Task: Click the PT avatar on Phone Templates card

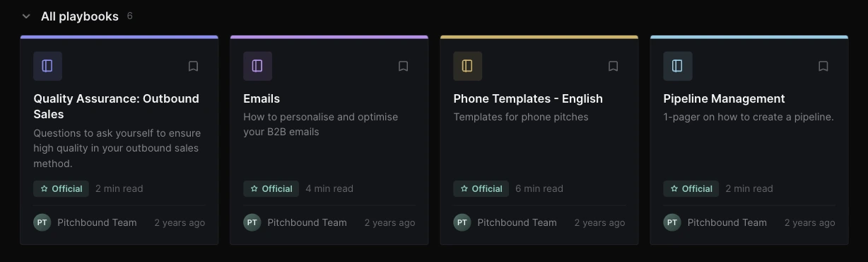Action: tap(462, 222)
